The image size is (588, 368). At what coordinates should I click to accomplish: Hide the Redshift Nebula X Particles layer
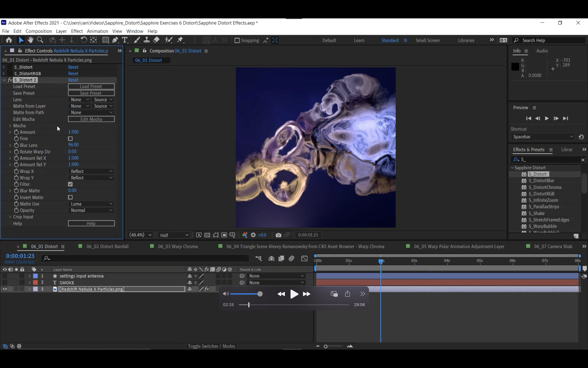click(5, 289)
